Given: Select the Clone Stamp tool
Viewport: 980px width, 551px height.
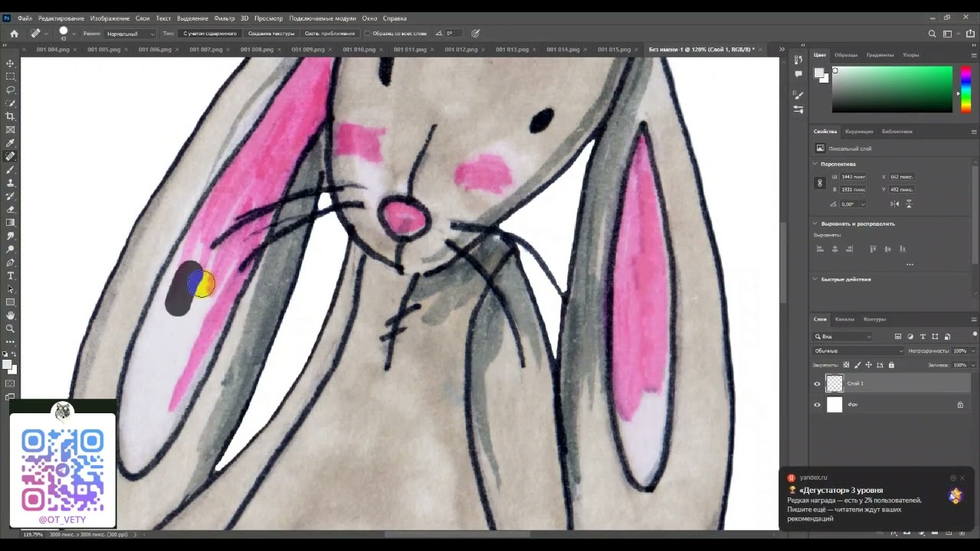Looking at the screenshot, I should point(10,183).
